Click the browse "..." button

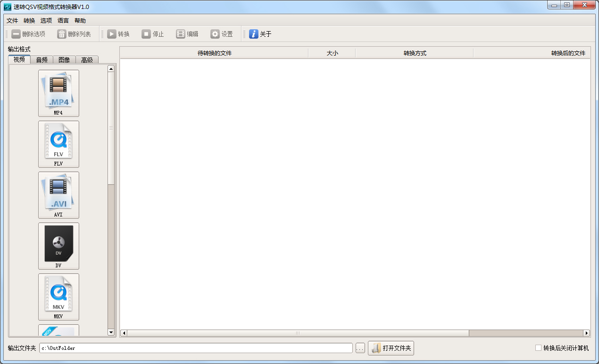[360, 348]
